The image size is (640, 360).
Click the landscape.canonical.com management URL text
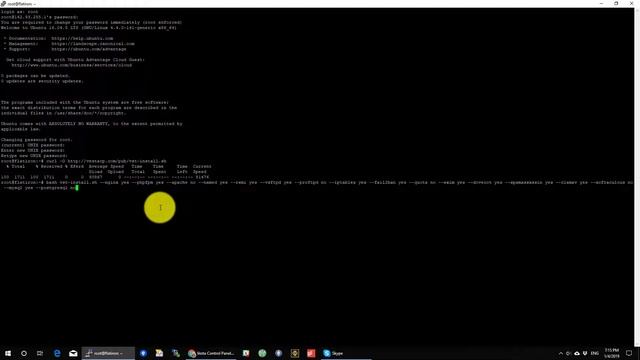pos(93,44)
